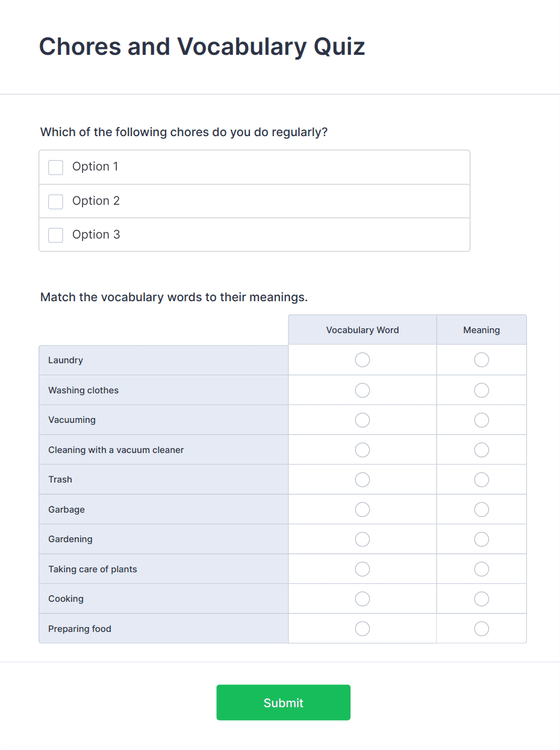Screen dimensions: 560x750
Task: Select Meaning radio for Laundry row
Action: click(x=482, y=360)
